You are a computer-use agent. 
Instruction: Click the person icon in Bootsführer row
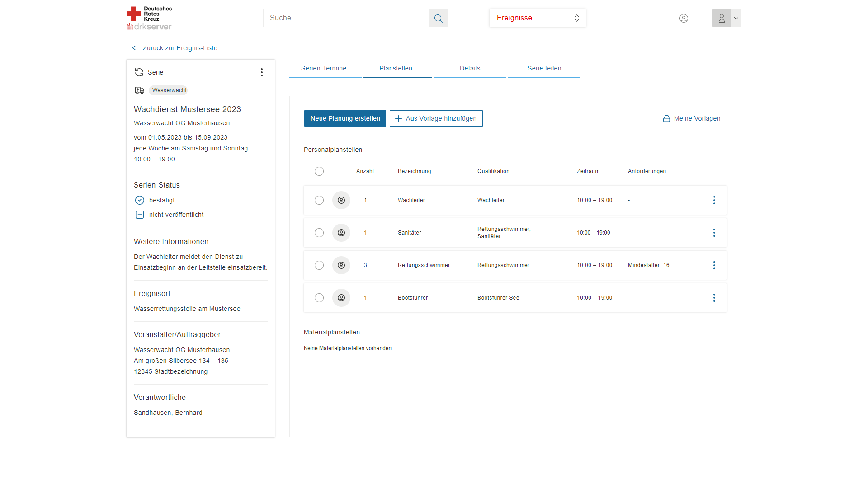(x=341, y=298)
